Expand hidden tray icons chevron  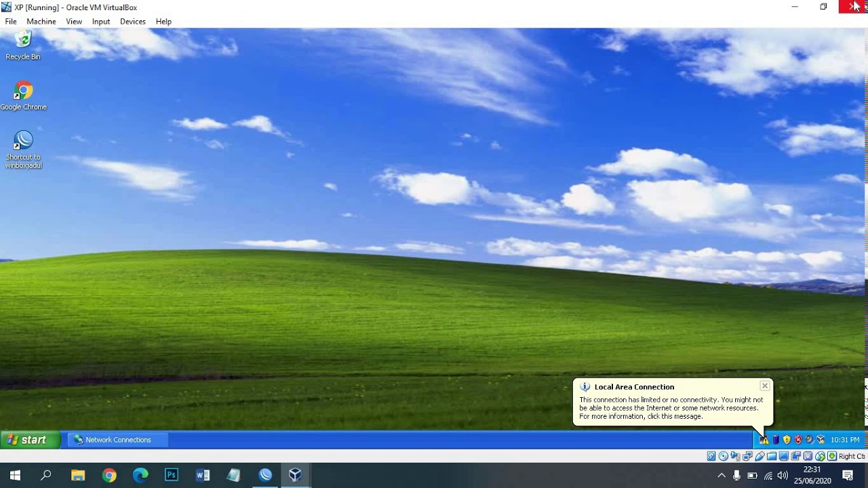coord(722,476)
